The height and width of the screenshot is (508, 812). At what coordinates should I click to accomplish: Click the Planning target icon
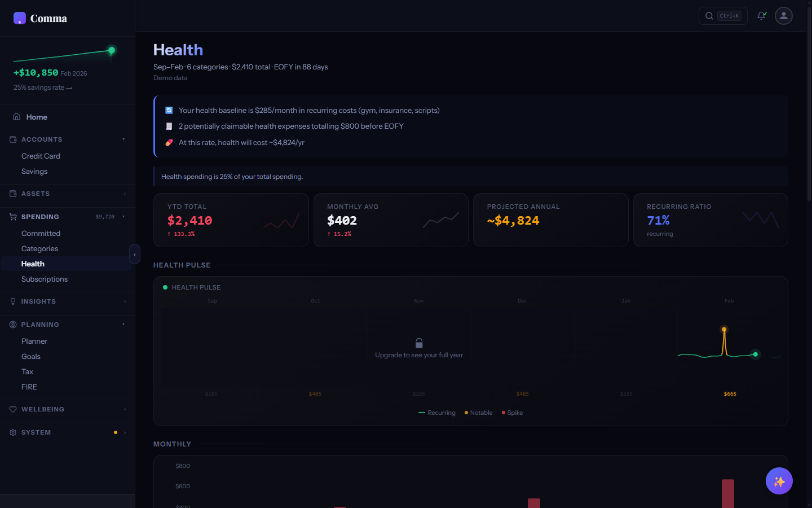(12, 325)
